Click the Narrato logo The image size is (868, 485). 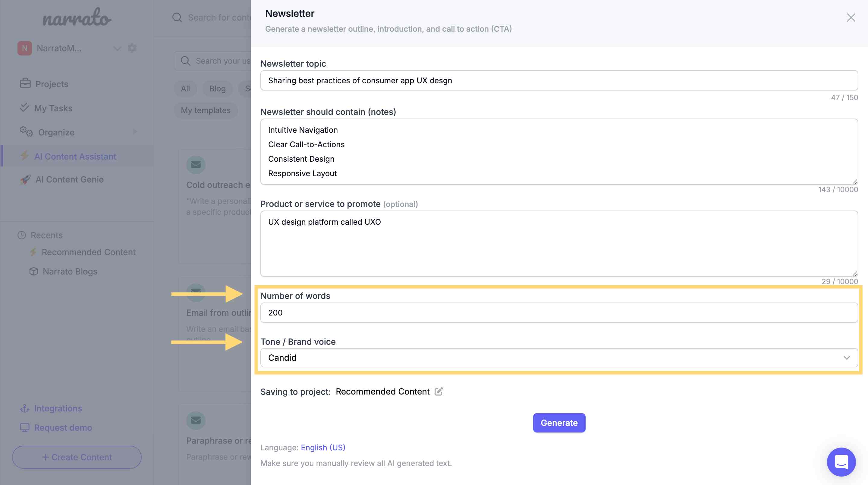pos(77,17)
